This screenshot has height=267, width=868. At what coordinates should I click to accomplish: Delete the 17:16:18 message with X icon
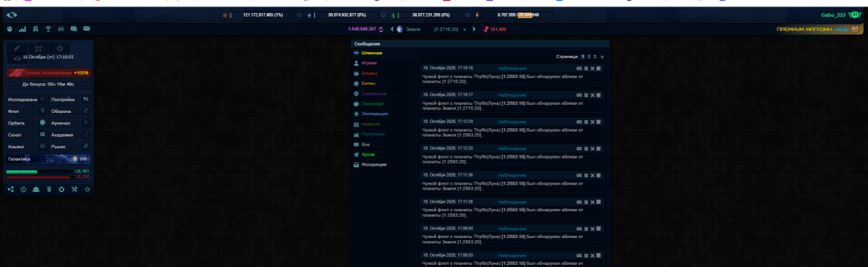click(592, 69)
